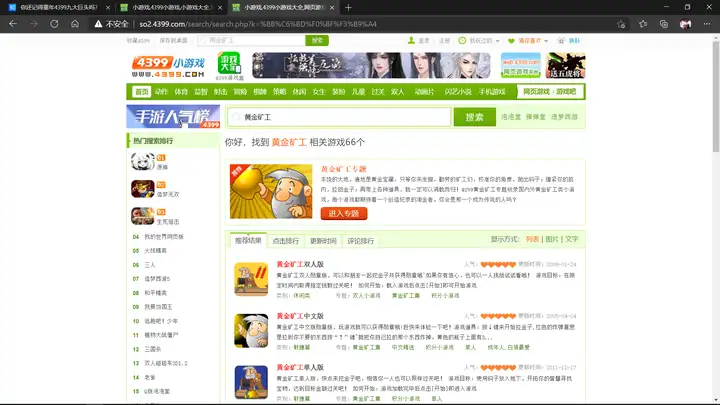Click the browser address bar URL

pyautogui.click(x=258, y=24)
